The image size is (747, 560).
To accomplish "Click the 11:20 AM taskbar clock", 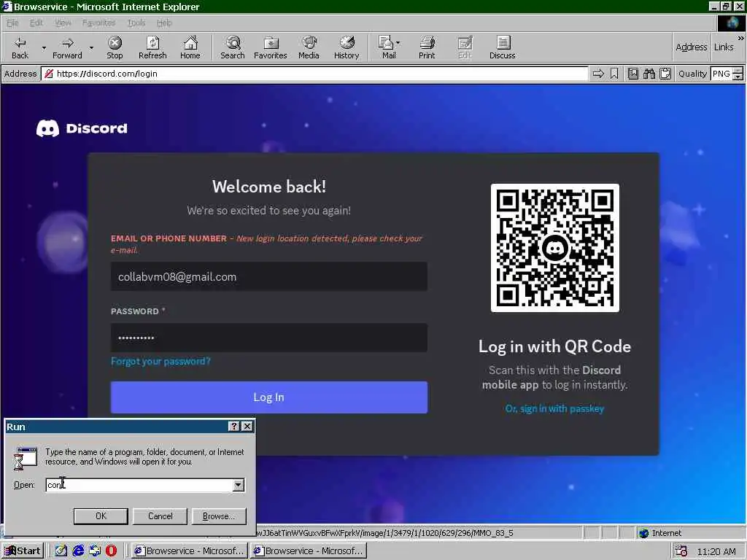I will (x=716, y=551).
